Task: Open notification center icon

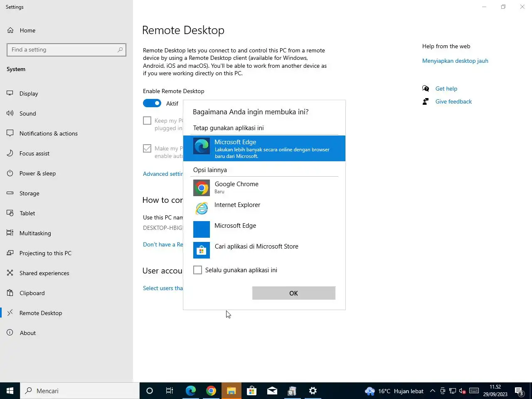Action: click(519, 391)
